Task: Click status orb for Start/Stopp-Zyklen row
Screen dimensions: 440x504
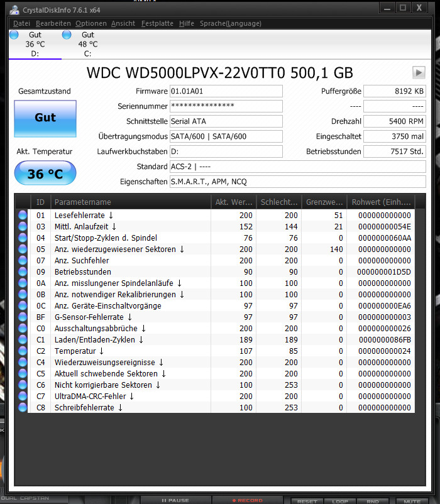Action: [x=23, y=238]
